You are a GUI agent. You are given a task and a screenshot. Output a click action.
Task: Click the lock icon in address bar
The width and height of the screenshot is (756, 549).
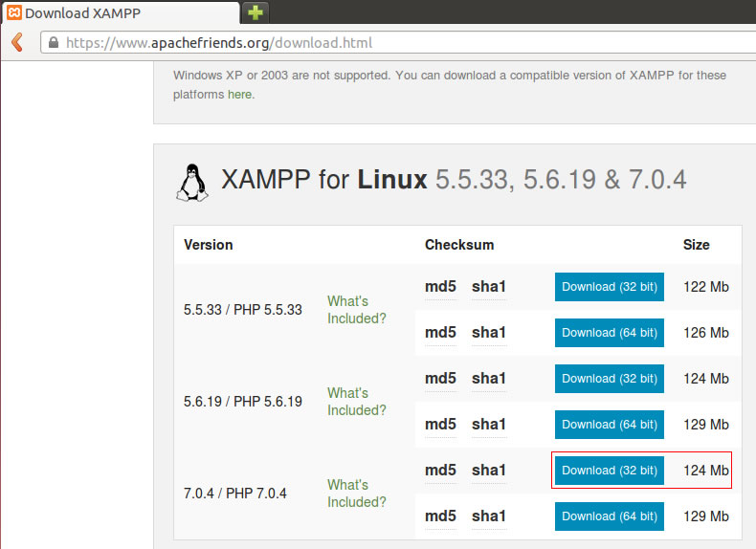[x=54, y=42]
